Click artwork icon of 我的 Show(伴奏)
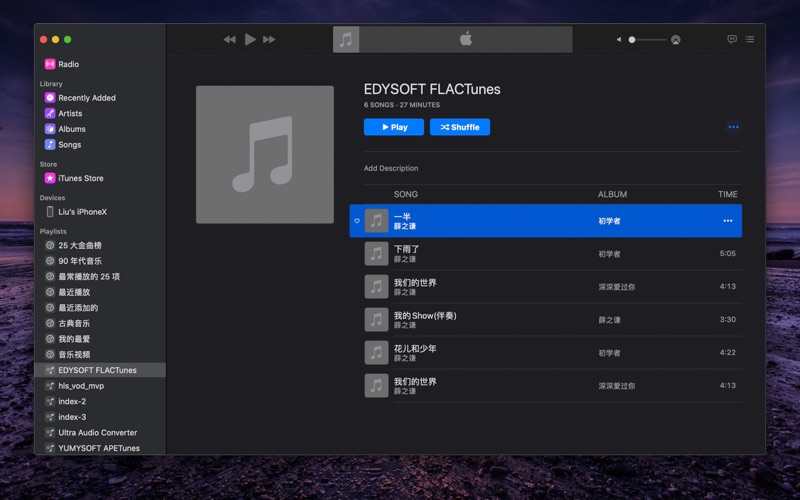The width and height of the screenshot is (800, 500). 377,319
